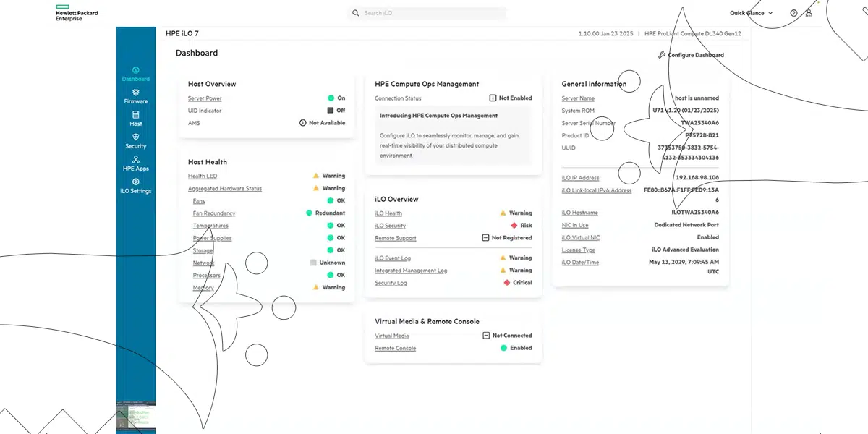Open the Security Log link
Viewport: 868px width, 434px height.
pos(391,283)
